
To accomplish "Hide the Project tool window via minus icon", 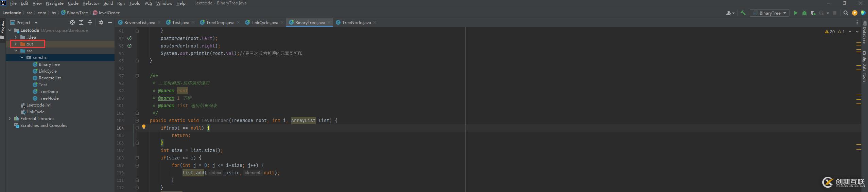I will 110,22.
